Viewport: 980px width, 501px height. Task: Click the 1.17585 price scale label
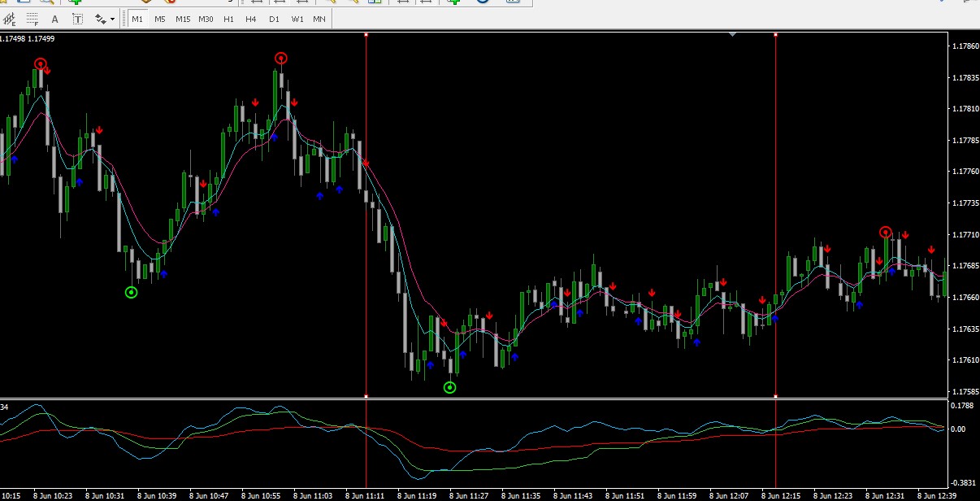[964, 392]
